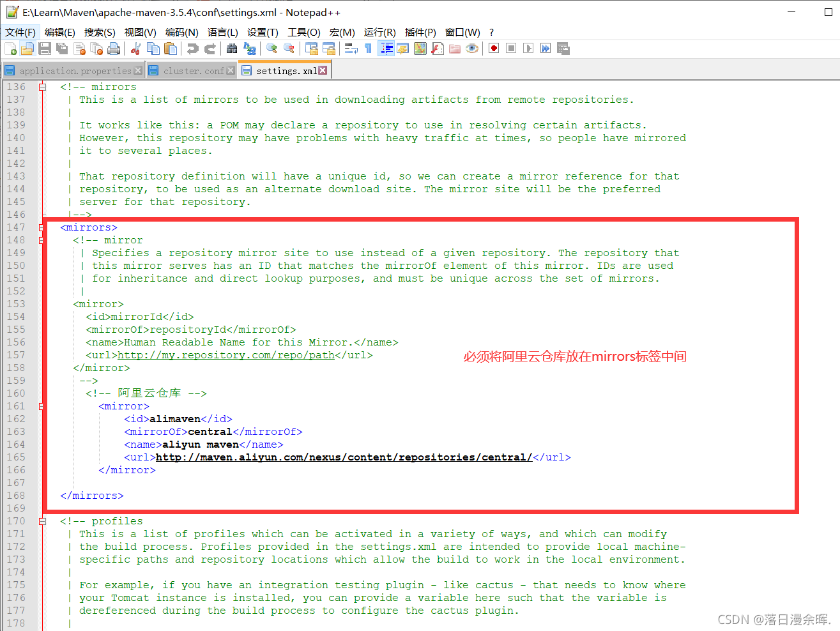Open the 文件(F) menu
Image resolution: width=840 pixels, height=631 pixels.
20,32
